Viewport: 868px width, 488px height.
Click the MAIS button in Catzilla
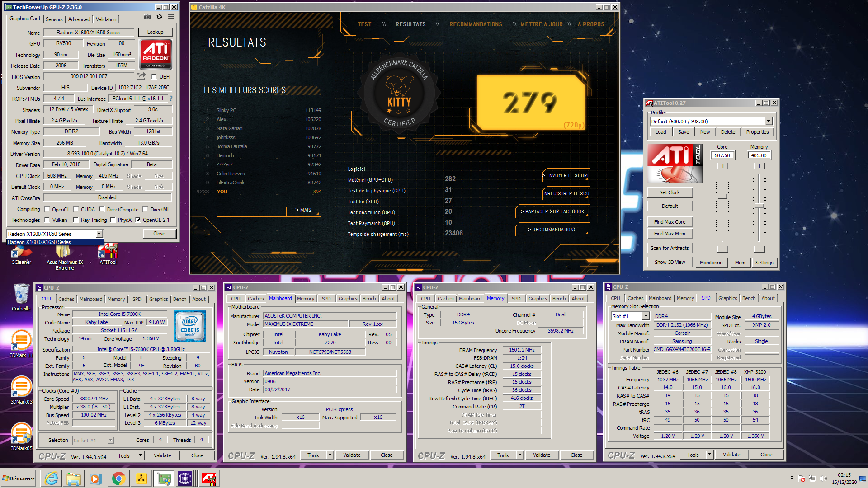303,210
